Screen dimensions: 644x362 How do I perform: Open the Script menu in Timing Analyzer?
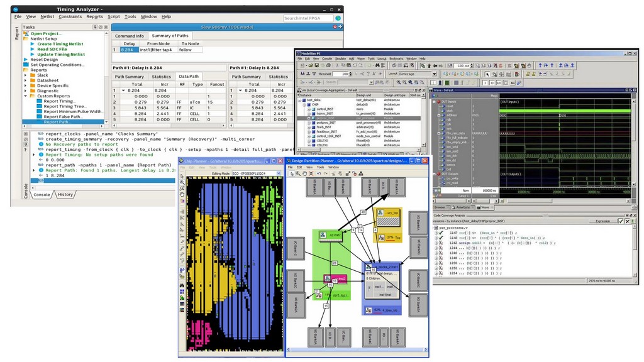[x=114, y=16]
